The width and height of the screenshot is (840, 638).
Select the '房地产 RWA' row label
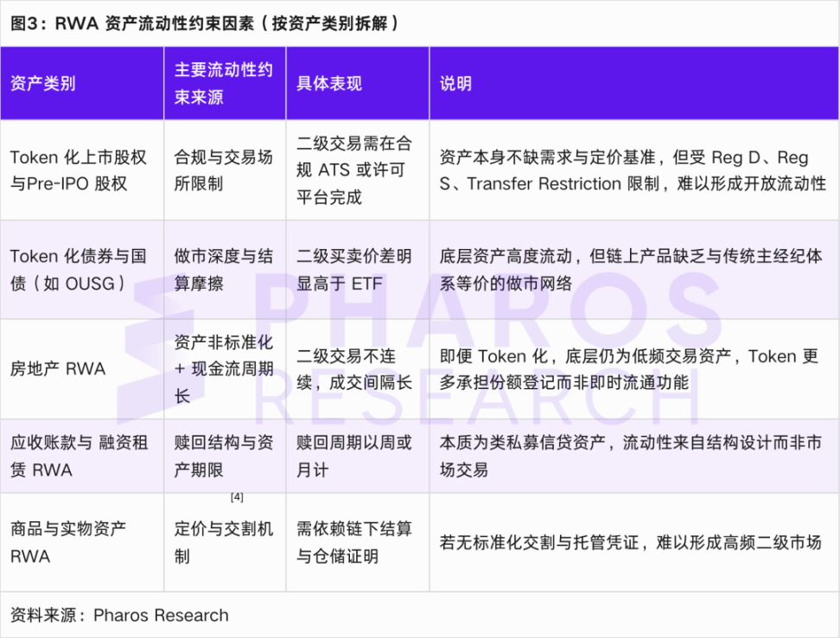coord(58,369)
